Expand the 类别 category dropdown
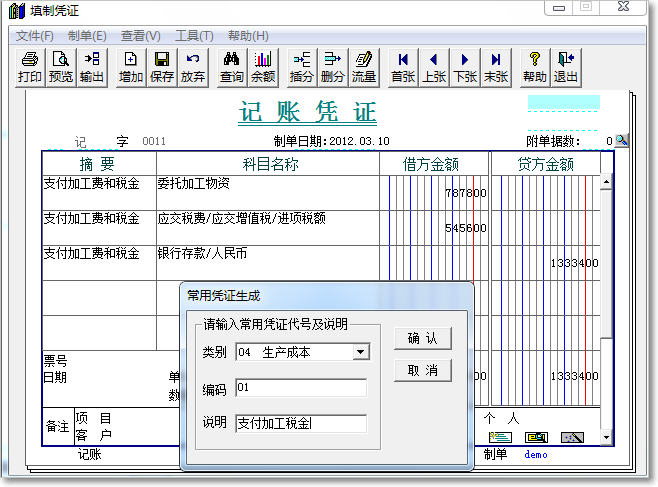Screen dimensions: 658x487 [361, 352]
